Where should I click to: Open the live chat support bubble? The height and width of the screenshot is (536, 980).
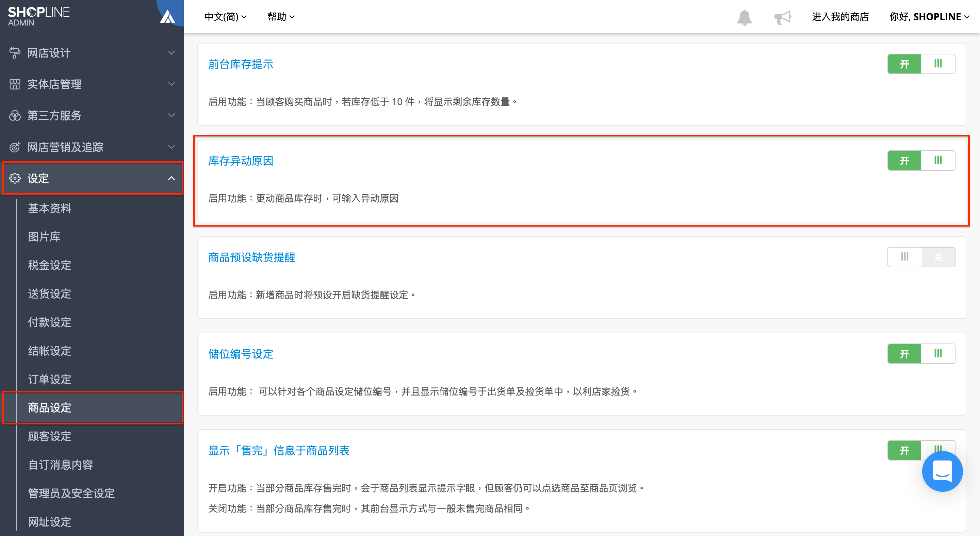[x=942, y=471]
